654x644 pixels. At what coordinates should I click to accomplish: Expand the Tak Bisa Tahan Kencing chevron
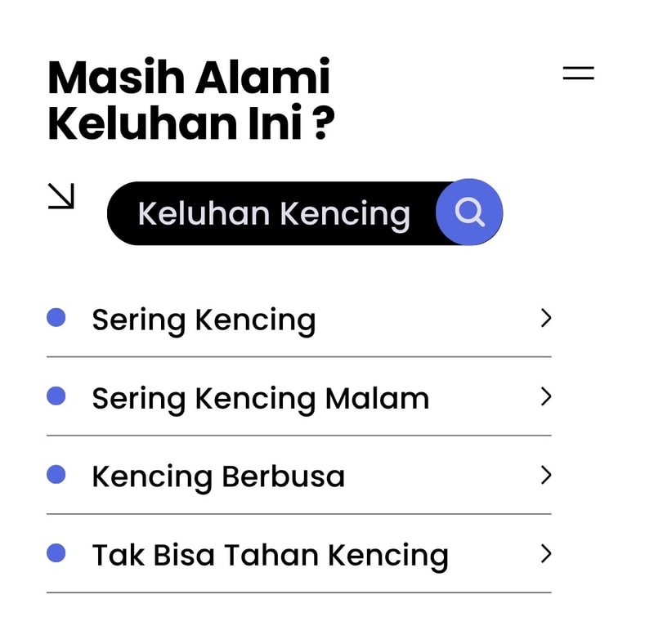coord(546,554)
